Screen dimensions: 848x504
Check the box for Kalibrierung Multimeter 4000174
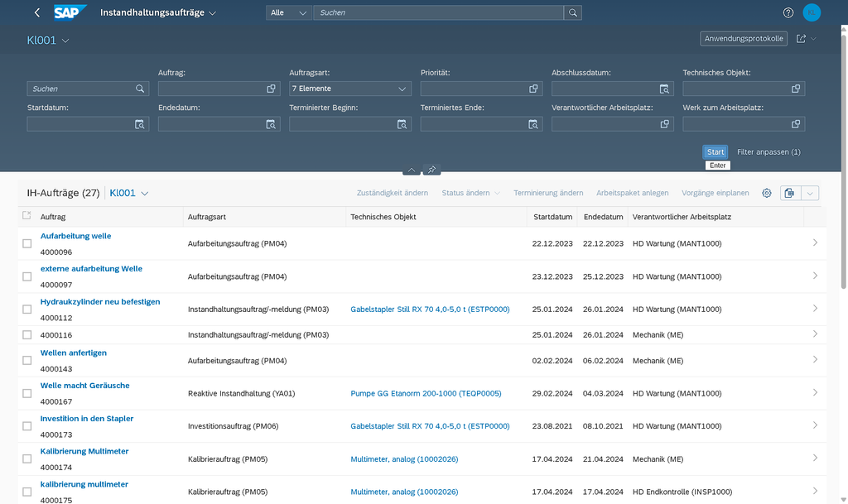point(27,458)
